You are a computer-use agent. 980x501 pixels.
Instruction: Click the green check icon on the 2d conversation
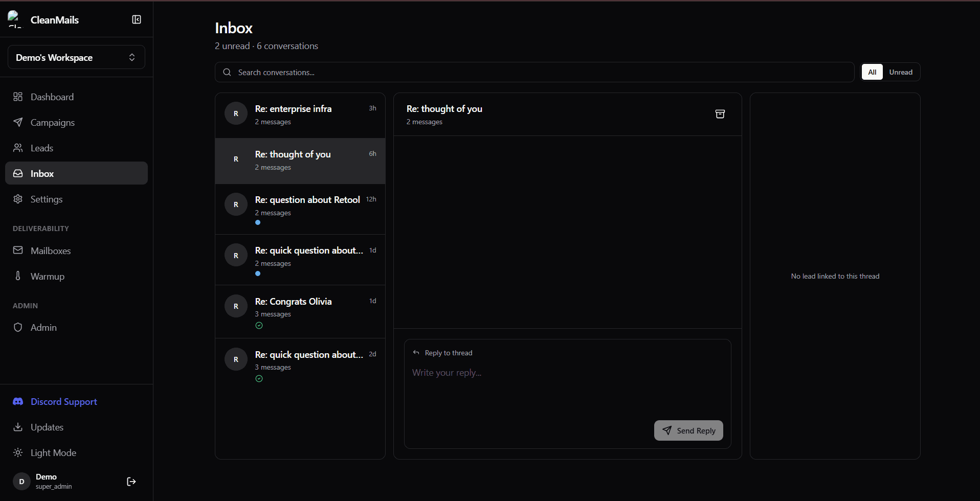click(x=259, y=379)
